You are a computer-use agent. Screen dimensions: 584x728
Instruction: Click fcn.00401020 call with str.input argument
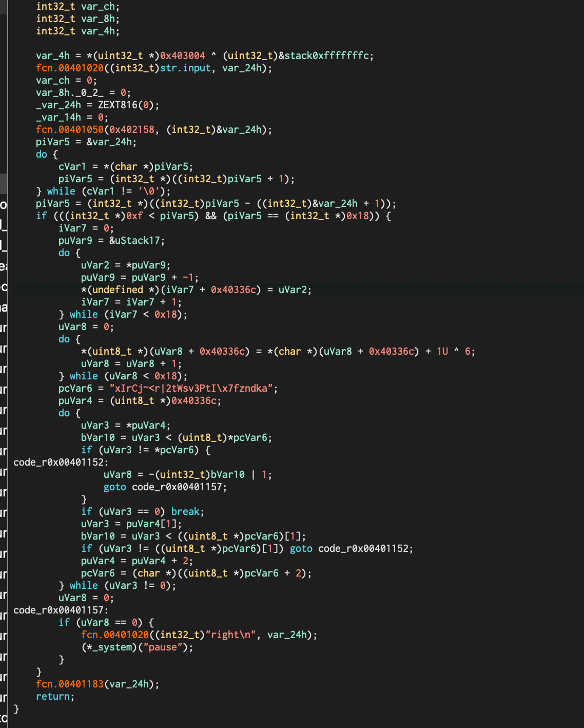tap(69, 68)
